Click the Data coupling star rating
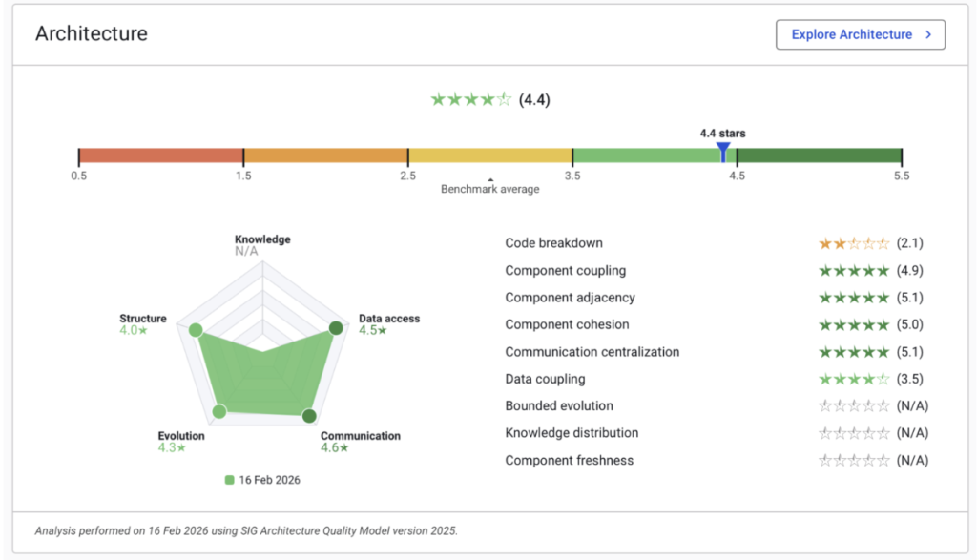Viewport: 977px width, 560px height. point(854,379)
